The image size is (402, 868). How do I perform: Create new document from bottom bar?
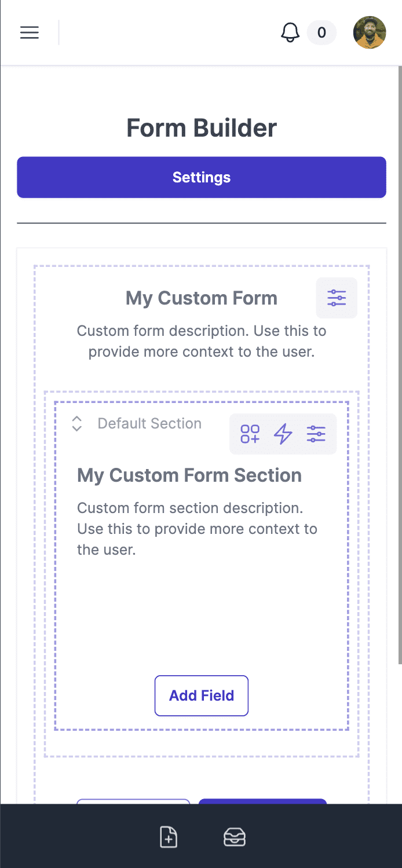(x=169, y=837)
